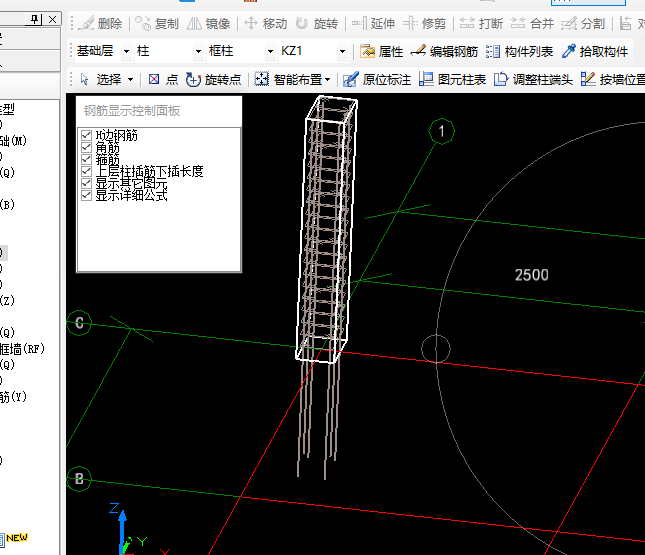The image size is (645, 555).
Task: Toggle 显示其它图元 checkbox
Action: pos(86,183)
